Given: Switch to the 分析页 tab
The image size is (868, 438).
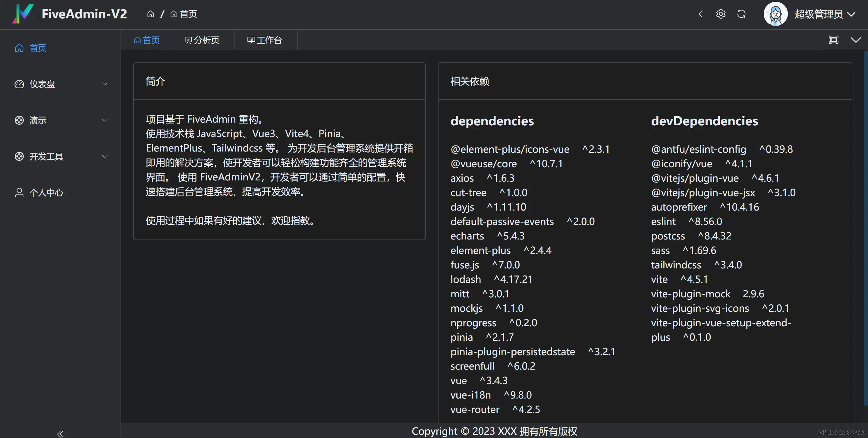Looking at the screenshot, I should point(203,40).
